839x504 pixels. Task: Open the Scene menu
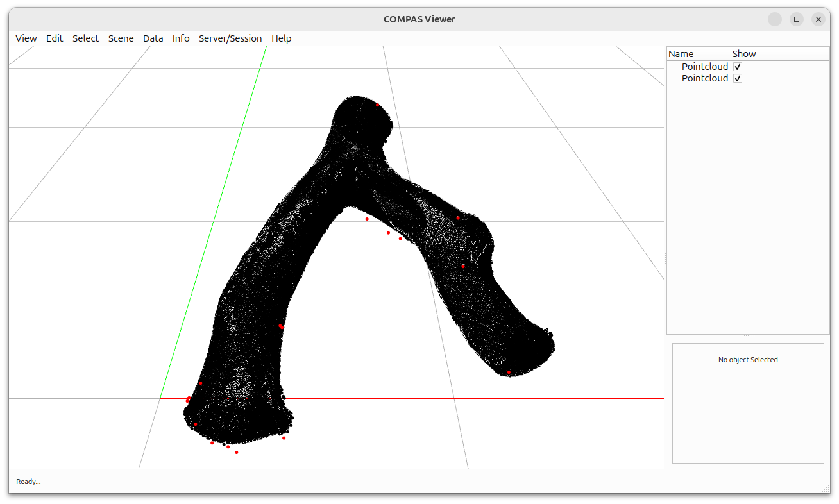click(121, 38)
